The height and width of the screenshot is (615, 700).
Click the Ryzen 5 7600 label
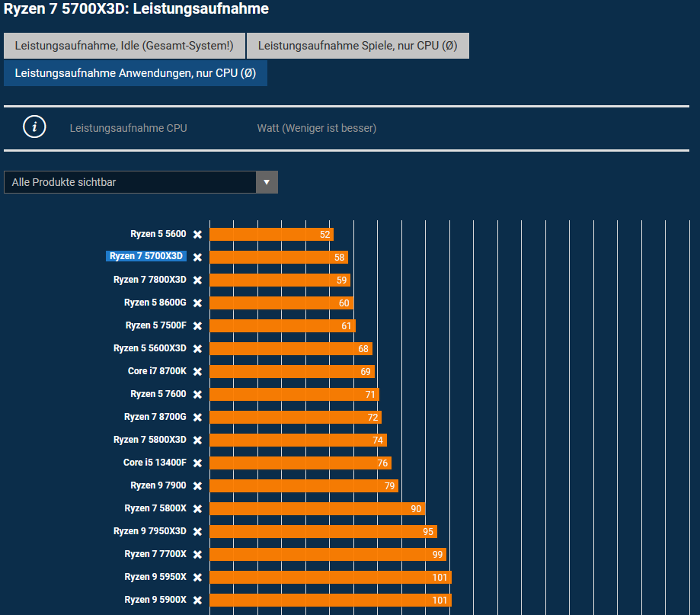pos(158,394)
